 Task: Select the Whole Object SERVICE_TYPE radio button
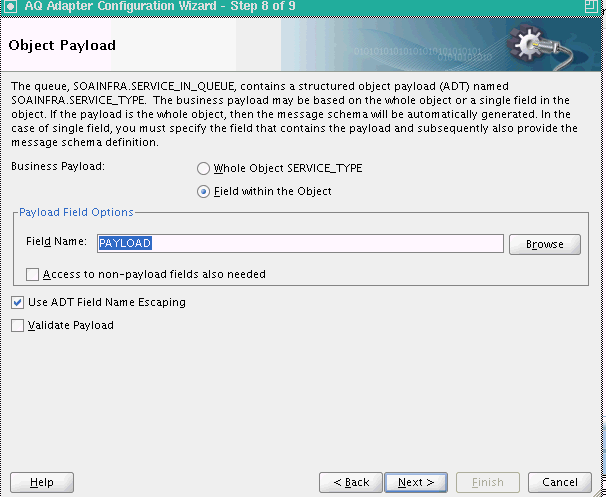click(203, 169)
